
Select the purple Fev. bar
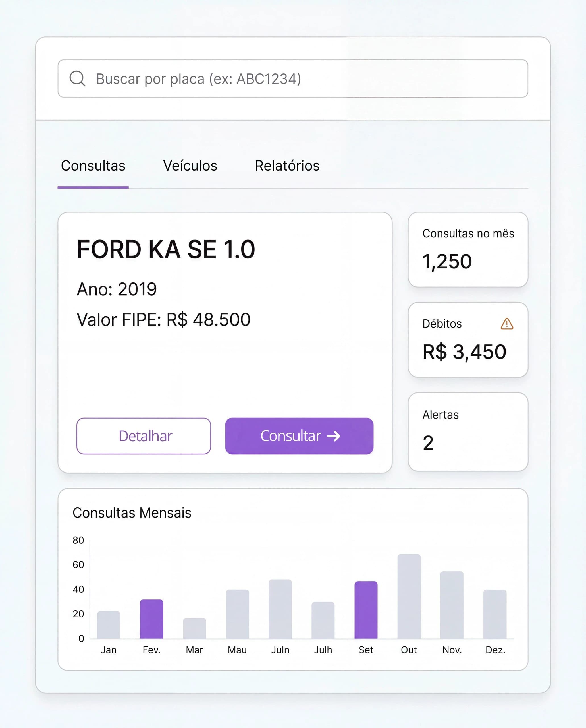(x=151, y=619)
